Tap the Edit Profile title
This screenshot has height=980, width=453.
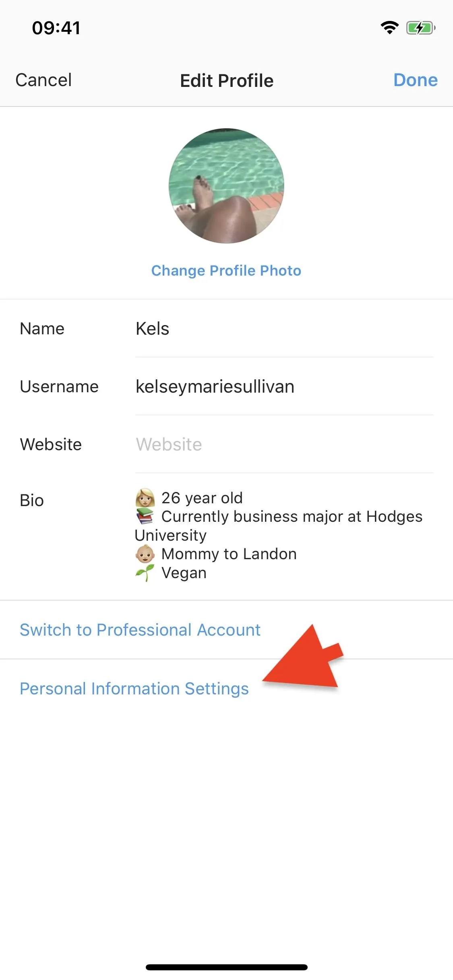(x=227, y=80)
